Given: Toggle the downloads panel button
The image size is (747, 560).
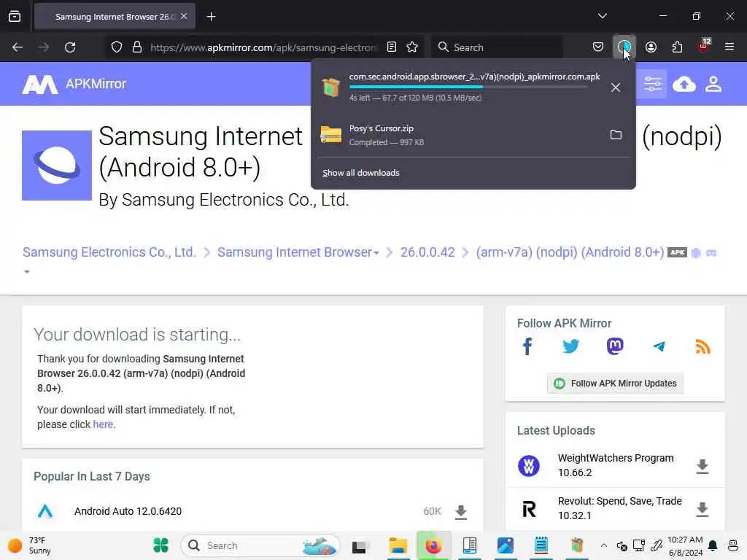Looking at the screenshot, I should point(624,47).
